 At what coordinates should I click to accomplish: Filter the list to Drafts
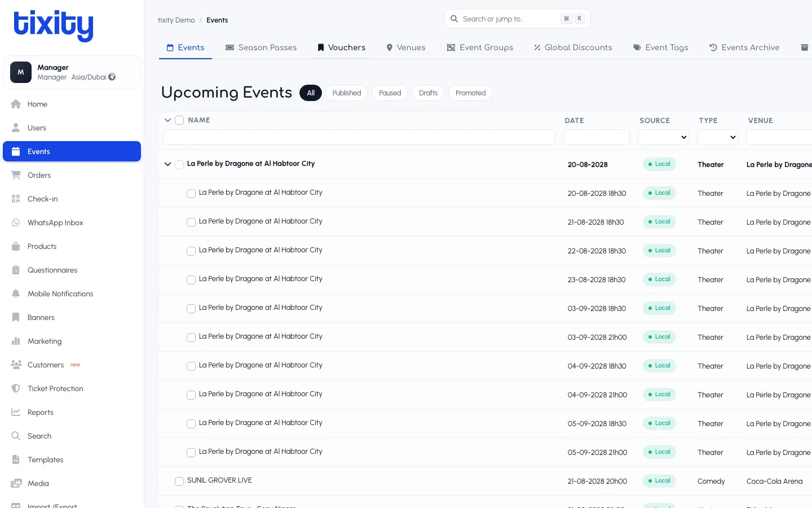coord(429,93)
